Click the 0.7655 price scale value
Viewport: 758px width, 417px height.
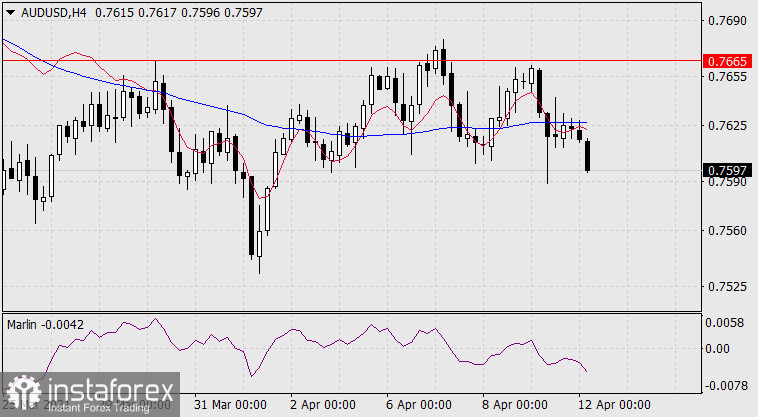tap(727, 77)
